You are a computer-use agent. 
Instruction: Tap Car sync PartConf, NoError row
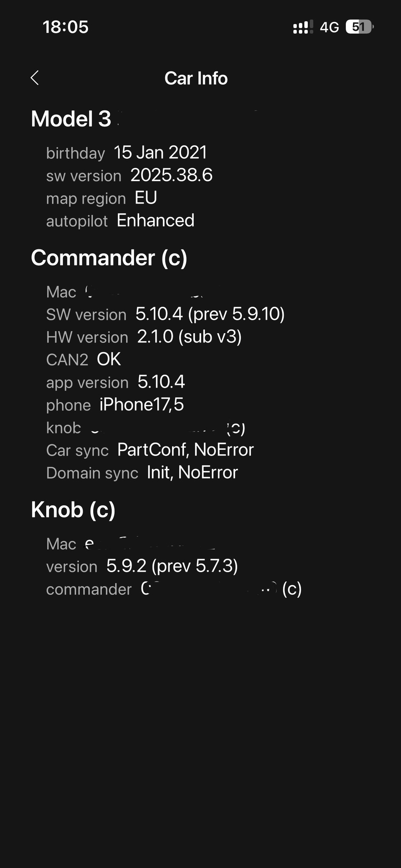(150, 450)
